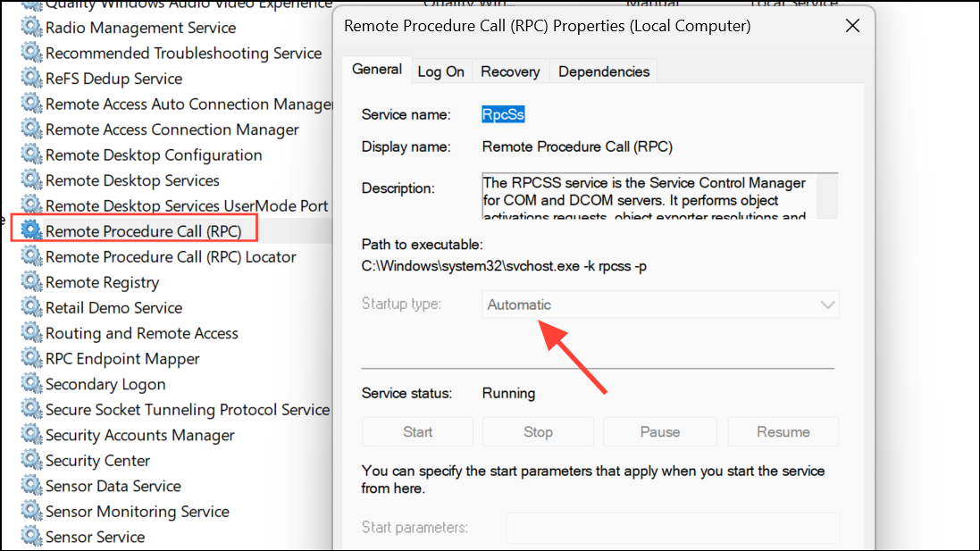This screenshot has height=551, width=980.
Task: Click the Start service button
Action: coord(417,431)
